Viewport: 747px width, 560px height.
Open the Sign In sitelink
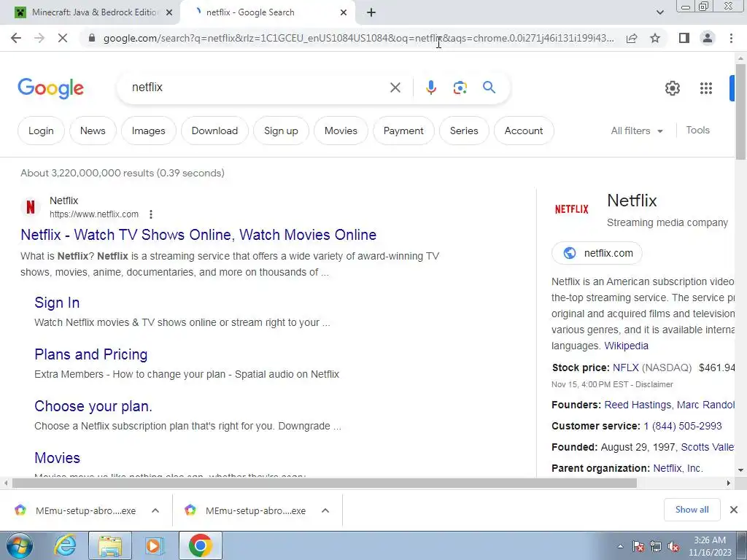57,303
